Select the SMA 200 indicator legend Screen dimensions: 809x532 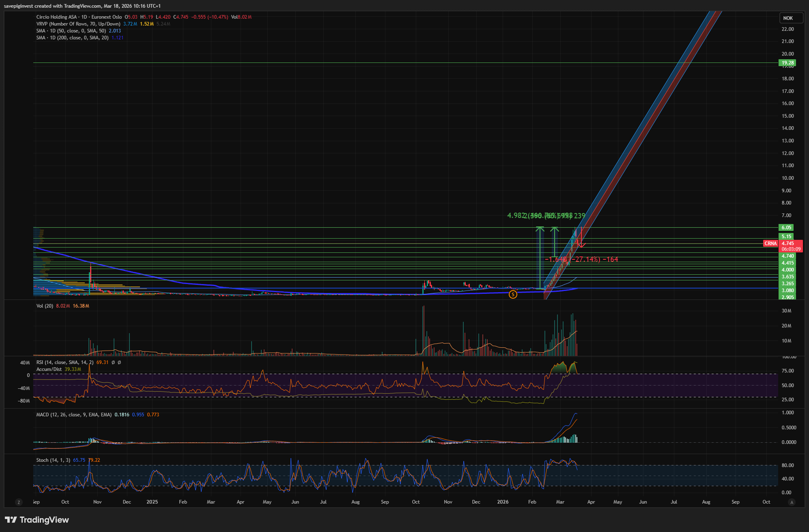point(72,38)
